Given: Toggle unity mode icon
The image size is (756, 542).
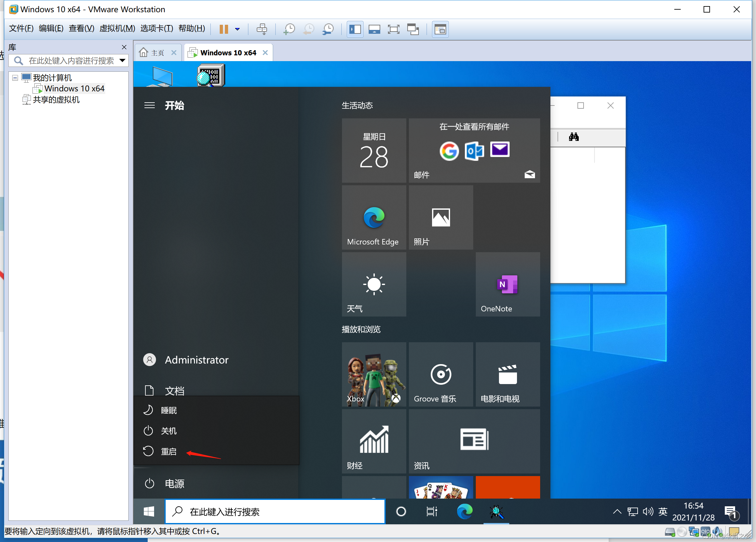Looking at the screenshot, I should 413,29.
